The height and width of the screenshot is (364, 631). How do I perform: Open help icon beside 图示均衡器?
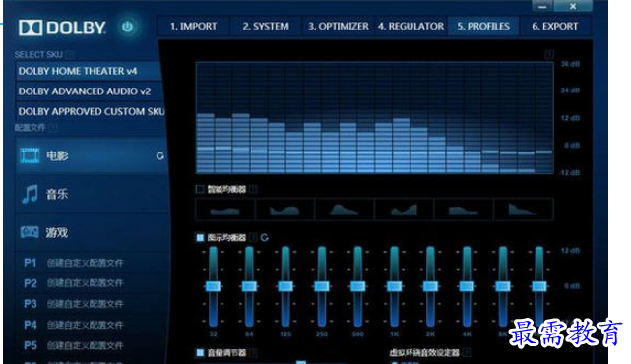click(x=253, y=238)
